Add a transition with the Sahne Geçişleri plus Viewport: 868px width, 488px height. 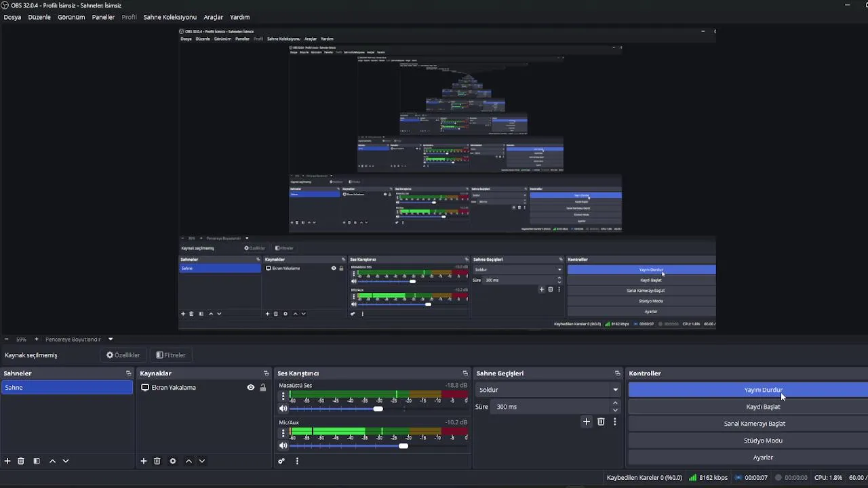587,422
